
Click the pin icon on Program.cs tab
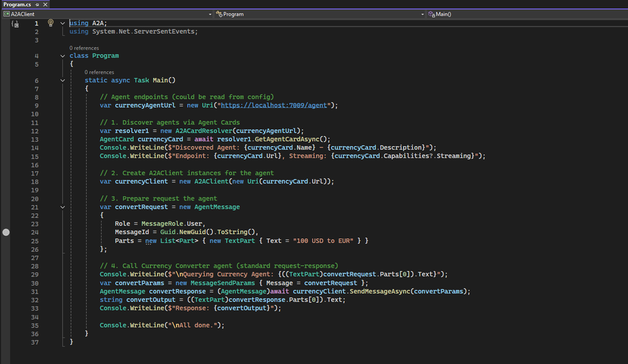(x=36, y=4)
